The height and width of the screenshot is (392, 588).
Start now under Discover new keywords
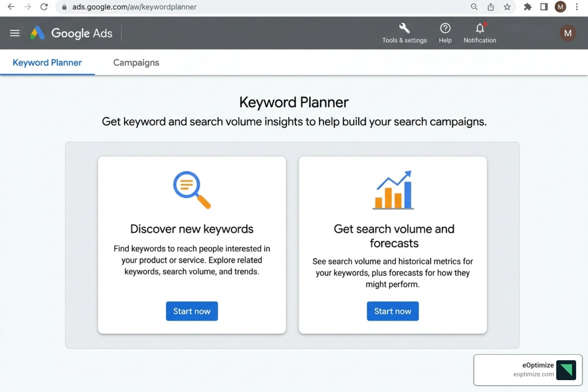192,311
